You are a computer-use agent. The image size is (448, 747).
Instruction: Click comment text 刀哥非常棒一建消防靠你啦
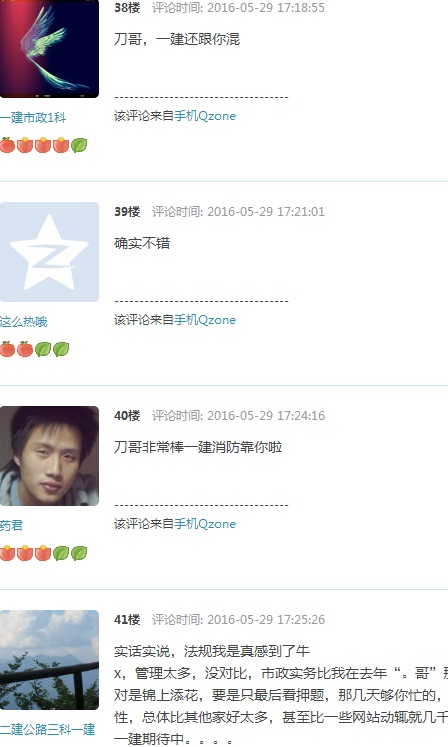(198, 447)
